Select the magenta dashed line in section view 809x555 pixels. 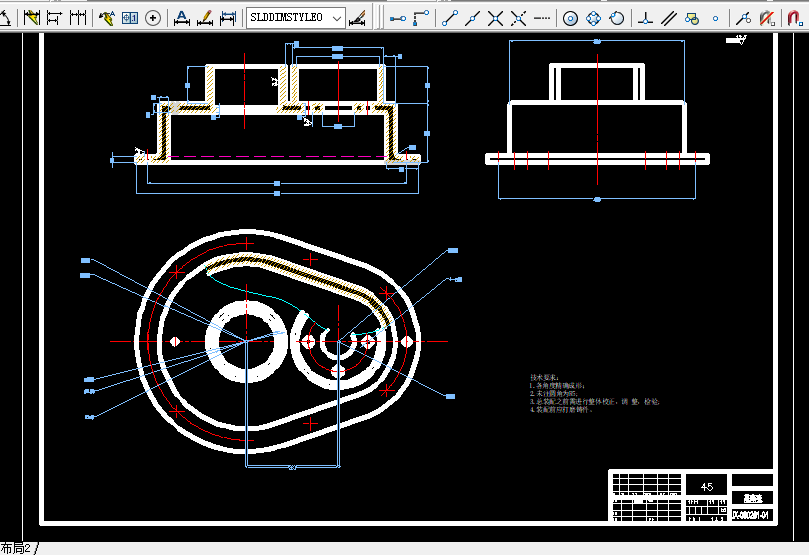(277, 156)
